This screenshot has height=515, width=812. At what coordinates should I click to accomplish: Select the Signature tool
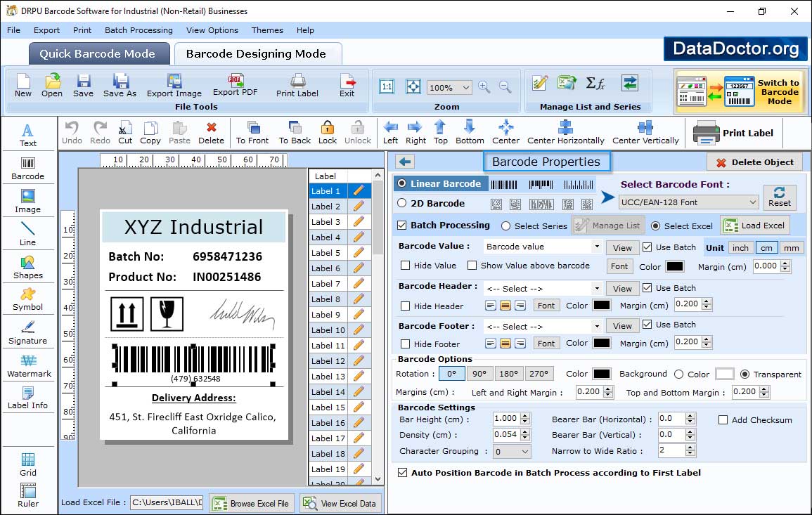point(28,333)
